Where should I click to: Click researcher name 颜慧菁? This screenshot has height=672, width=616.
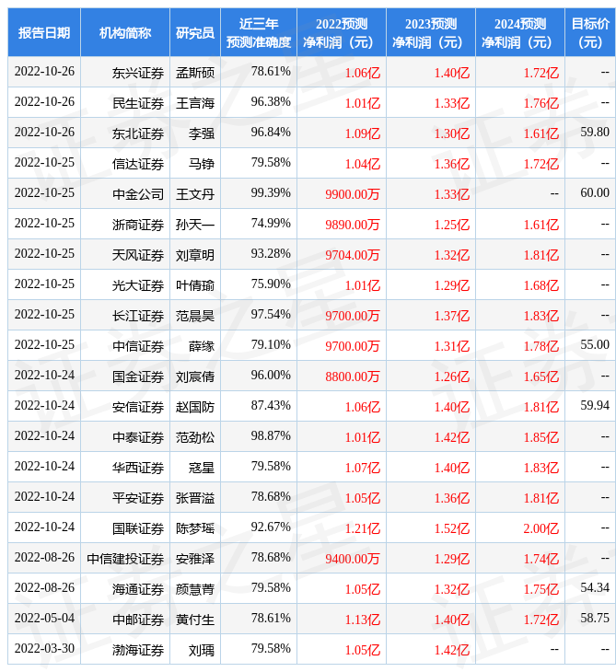195,590
